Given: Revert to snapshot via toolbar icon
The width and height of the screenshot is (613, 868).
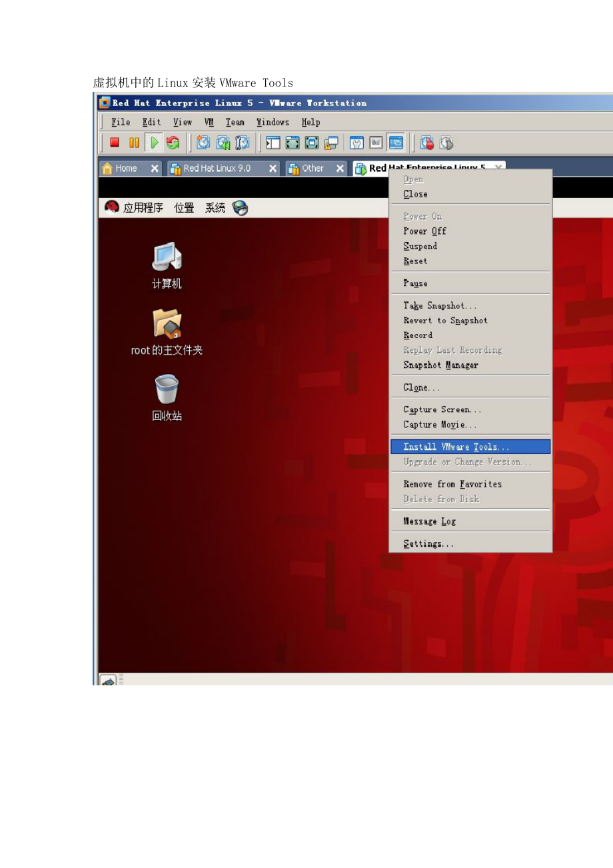Looking at the screenshot, I should pos(222,142).
